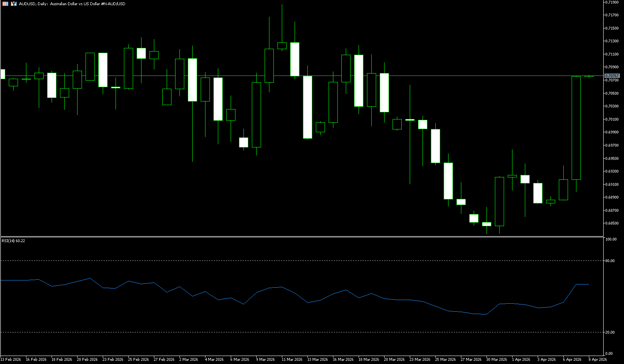Click the small last candle on the bid line
624x364 pixels.
(x=589, y=76)
